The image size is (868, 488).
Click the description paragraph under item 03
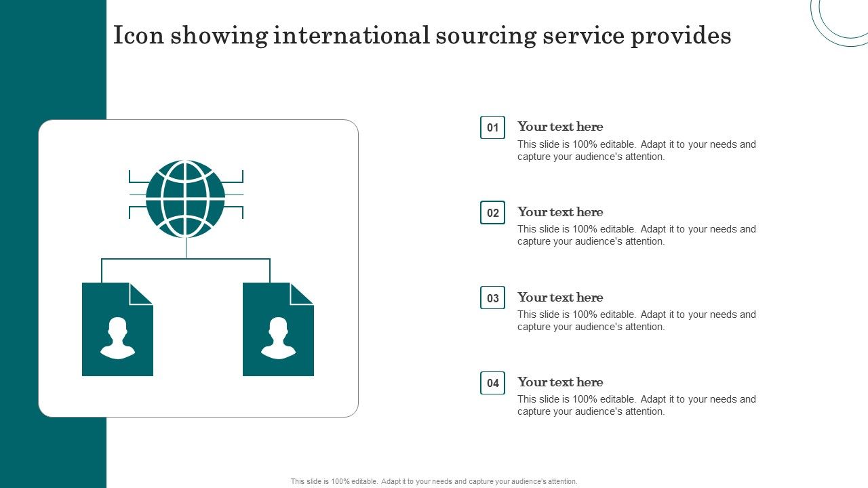[x=637, y=321]
